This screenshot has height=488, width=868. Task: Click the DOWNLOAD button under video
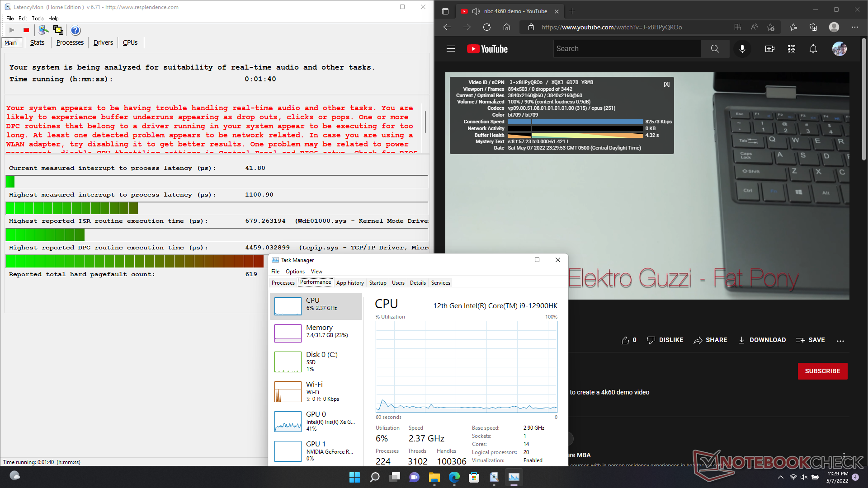[762, 340]
